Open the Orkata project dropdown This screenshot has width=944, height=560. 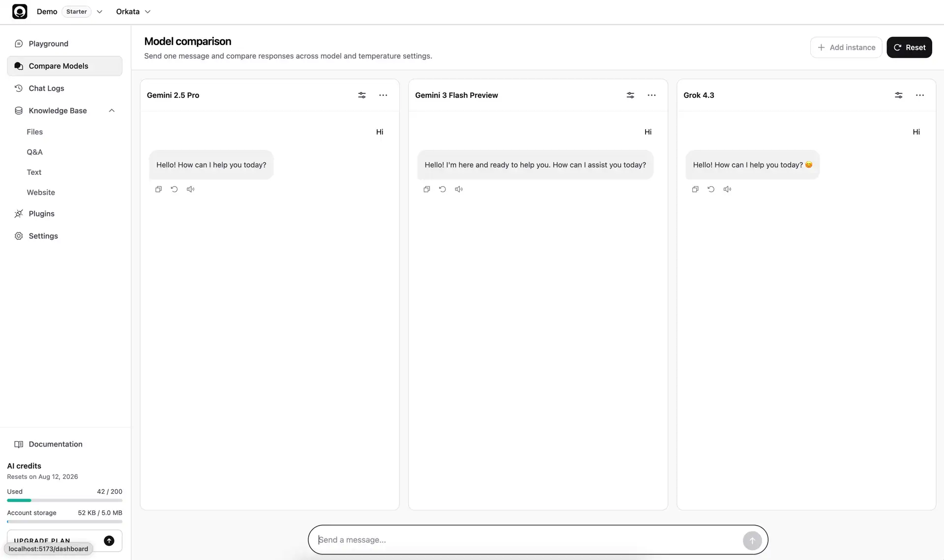click(x=133, y=12)
